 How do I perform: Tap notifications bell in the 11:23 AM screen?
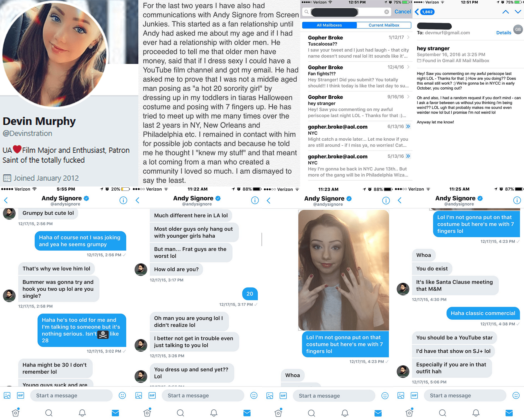[x=345, y=413]
